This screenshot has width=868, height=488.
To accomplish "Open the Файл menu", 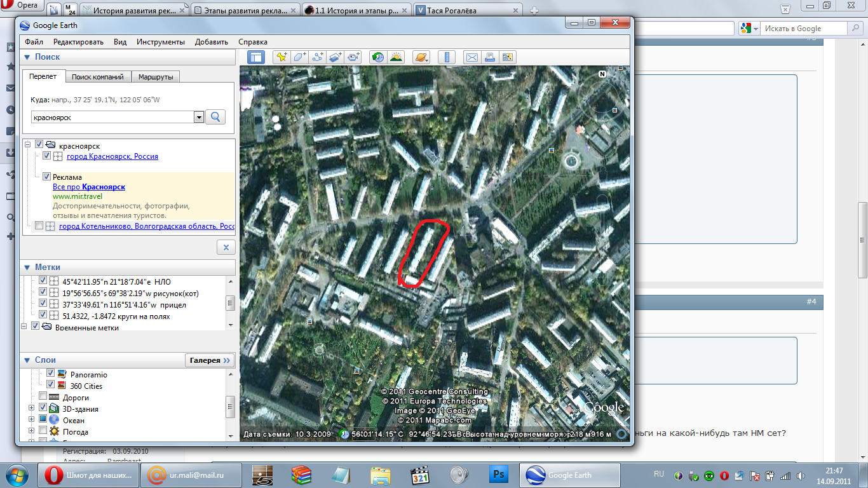I will point(34,42).
